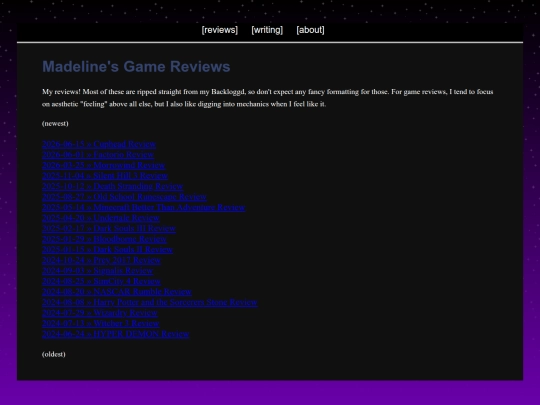This screenshot has width=540, height=405.
Task: Open the Dark Souls III Review
Action: pyautogui.click(x=109, y=228)
